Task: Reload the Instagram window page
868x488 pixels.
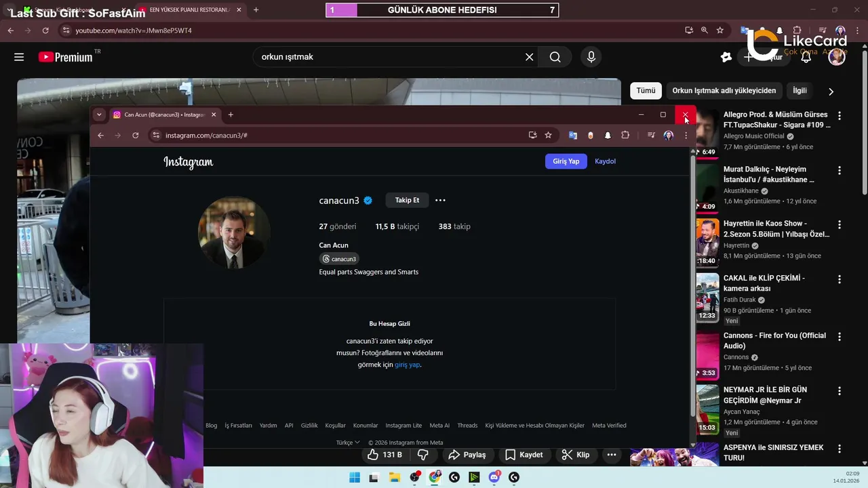Action: coord(136,136)
